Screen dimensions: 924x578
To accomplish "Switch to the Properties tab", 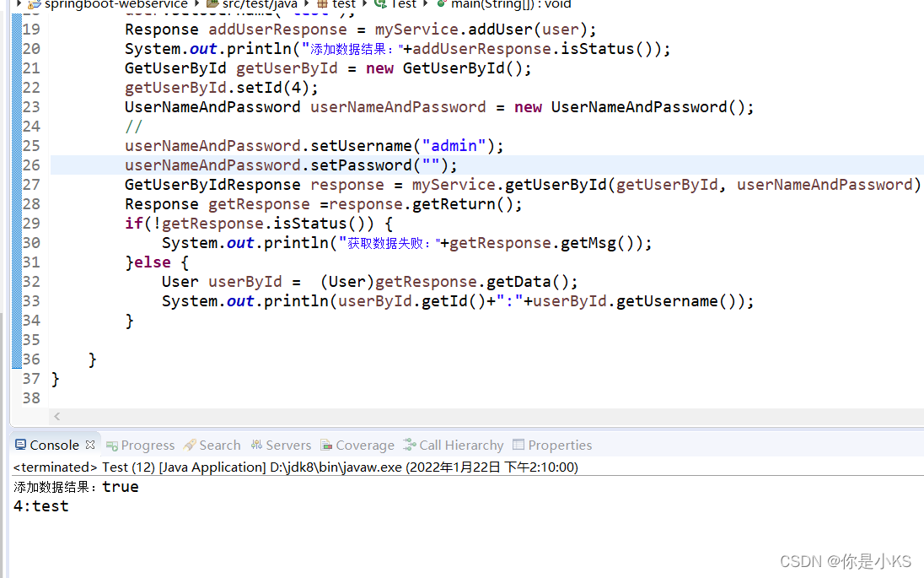I will (x=561, y=445).
